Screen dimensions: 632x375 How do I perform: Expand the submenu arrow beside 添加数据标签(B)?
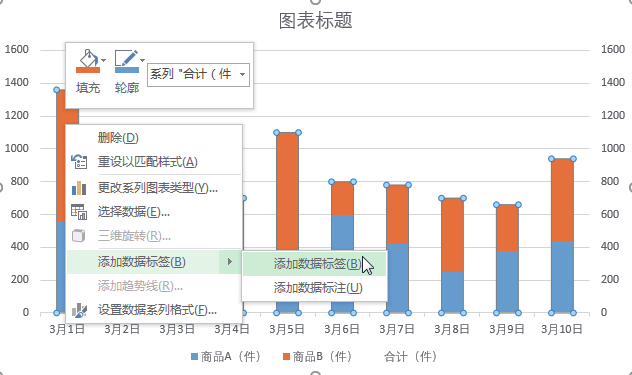point(229,262)
